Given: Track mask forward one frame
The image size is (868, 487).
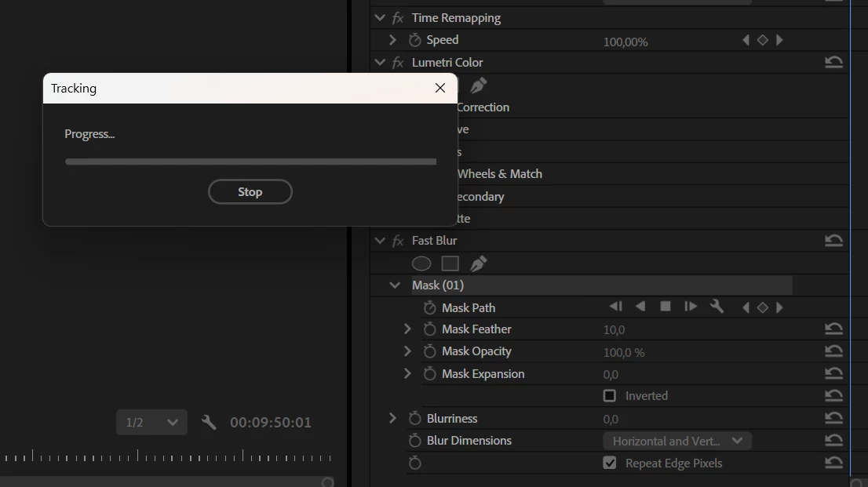Looking at the screenshot, I should point(691,307).
